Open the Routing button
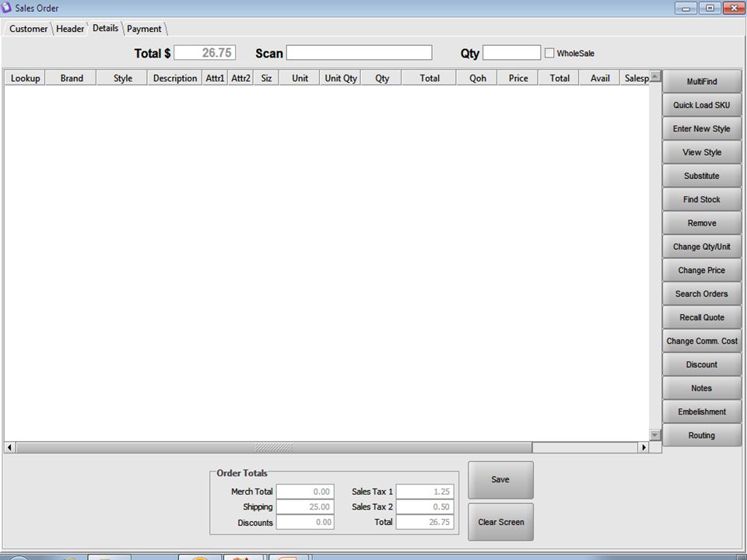The image size is (747, 560). click(702, 436)
